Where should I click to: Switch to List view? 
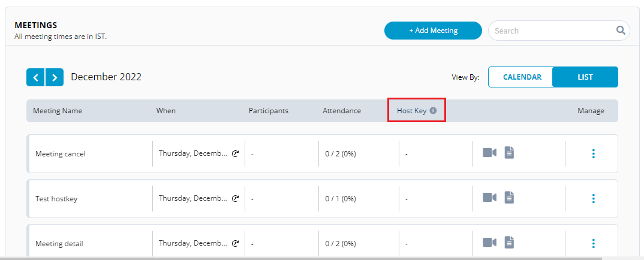tap(585, 77)
